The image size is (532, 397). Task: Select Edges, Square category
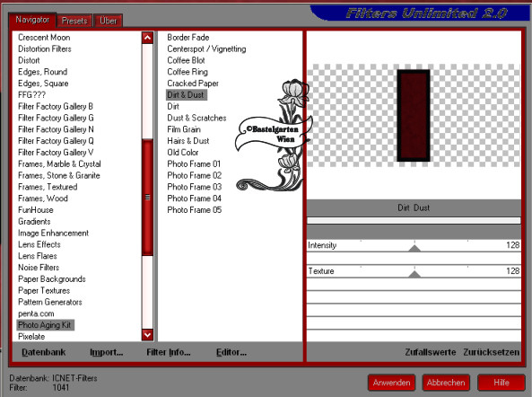[43, 84]
